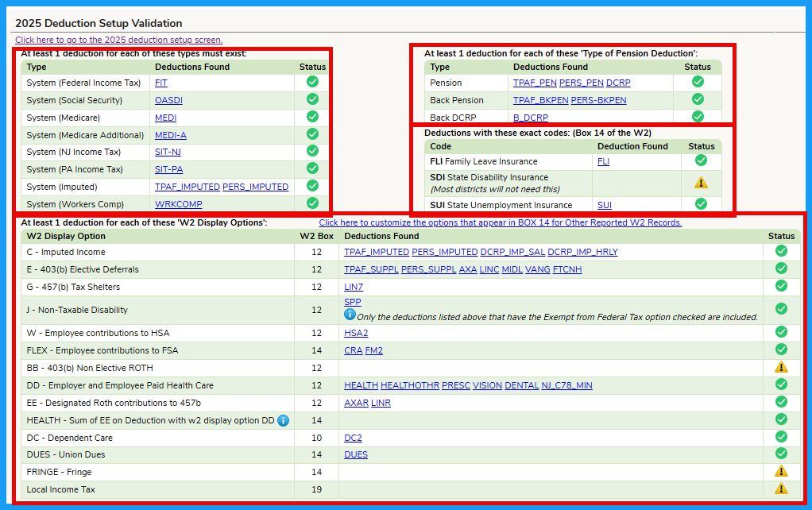This screenshot has width=812, height=510.
Task: Click the warning triangle for FRINGE - Fringe
Action: (x=782, y=471)
